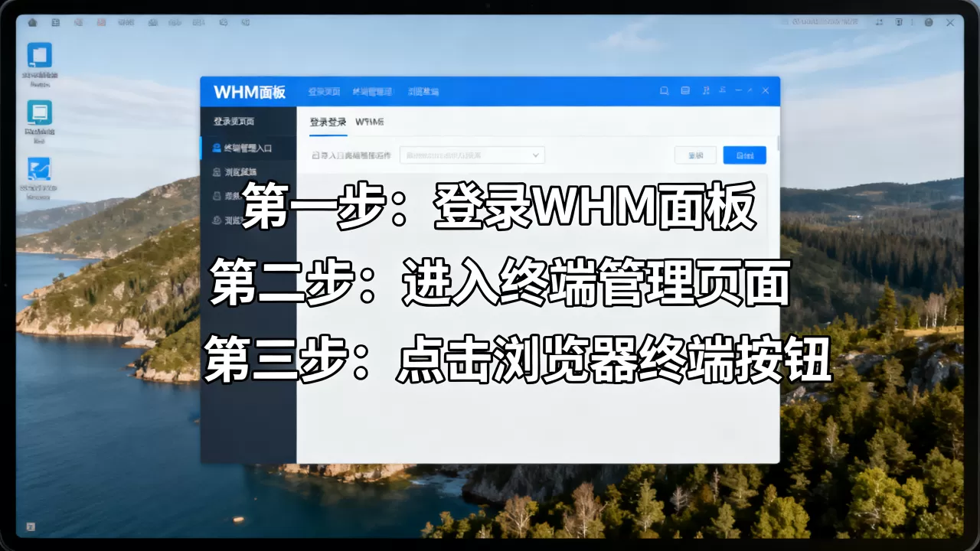Open the third header navigation item in WHM
The height and width of the screenshot is (551, 980).
[423, 92]
